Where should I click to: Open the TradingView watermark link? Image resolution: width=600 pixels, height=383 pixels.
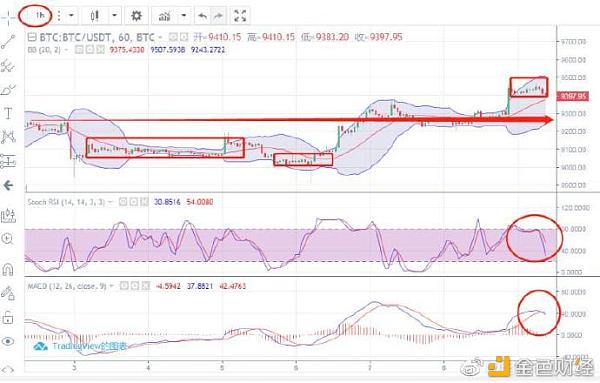[80, 347]
